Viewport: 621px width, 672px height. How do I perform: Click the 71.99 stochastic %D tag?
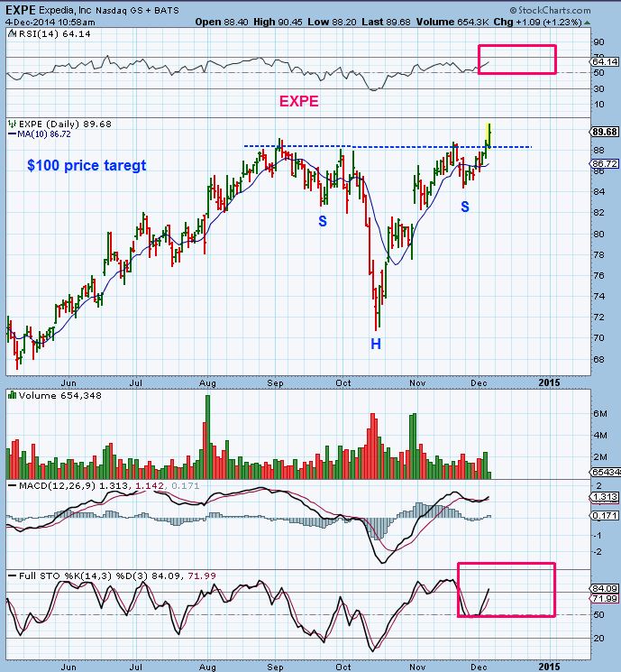605,599
